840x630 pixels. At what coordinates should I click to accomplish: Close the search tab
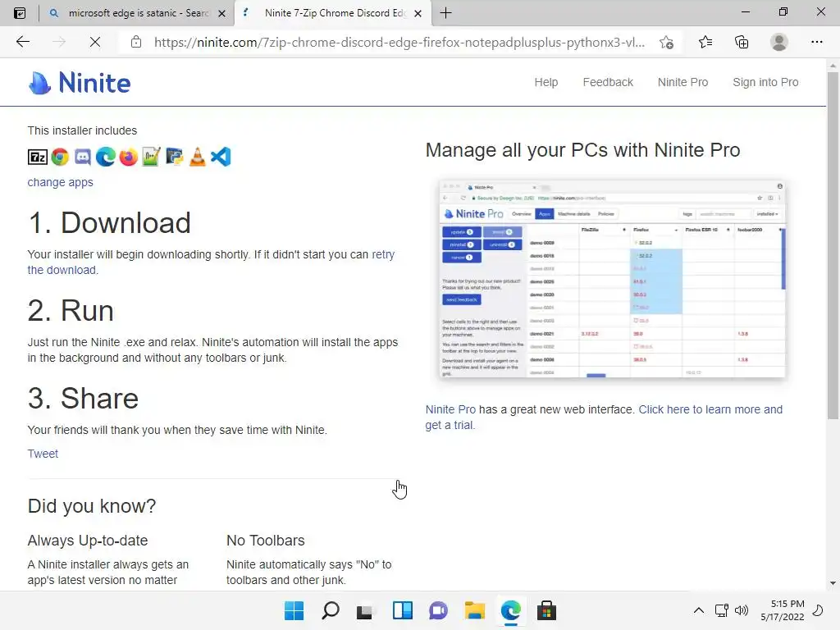point(221,13)
